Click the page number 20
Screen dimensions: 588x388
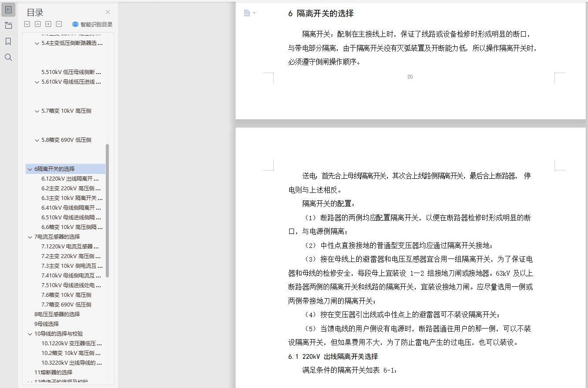coord(410,77)
